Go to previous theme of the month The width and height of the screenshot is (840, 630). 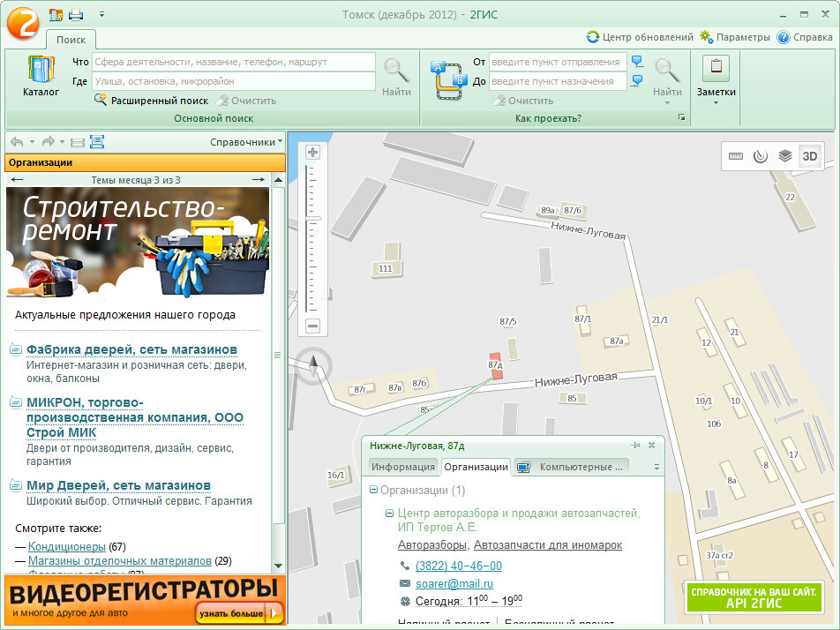tap(17, 180)
